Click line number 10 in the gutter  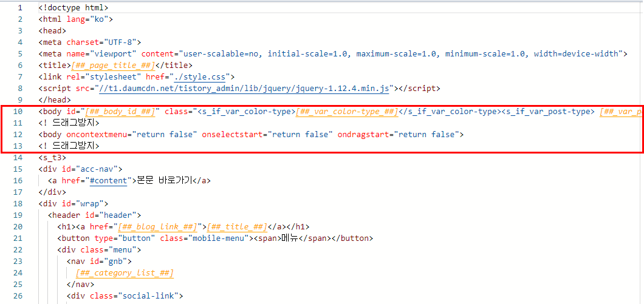18,111
